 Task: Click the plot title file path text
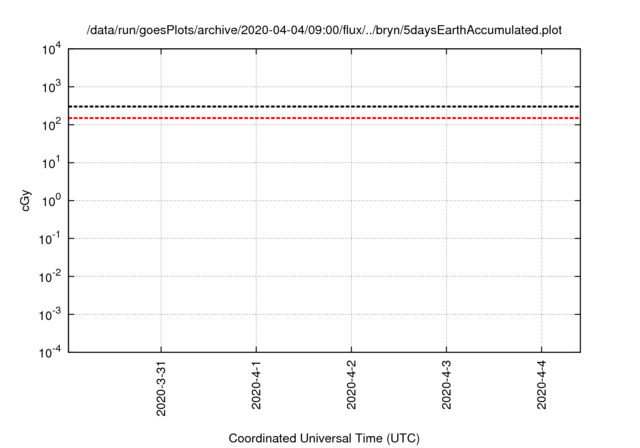click(x=324, y=30)
